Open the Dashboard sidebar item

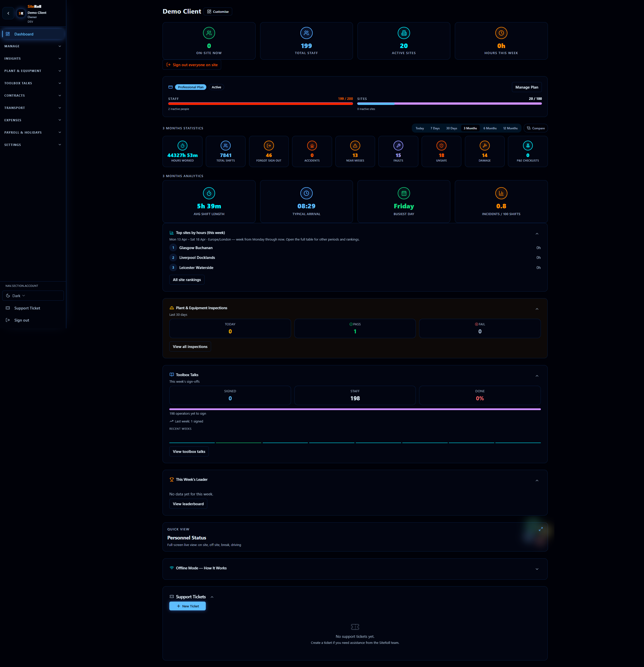(24, 34)
